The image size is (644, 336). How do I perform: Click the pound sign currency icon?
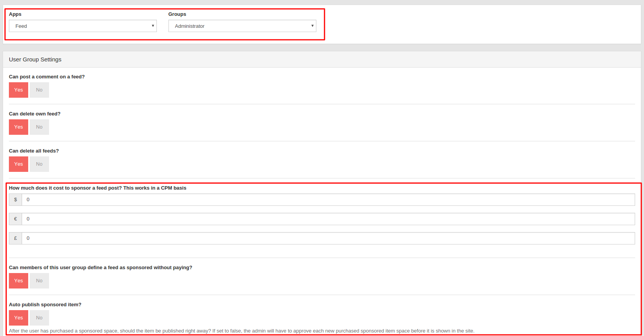pyautogui.click(x=15, y=238)
